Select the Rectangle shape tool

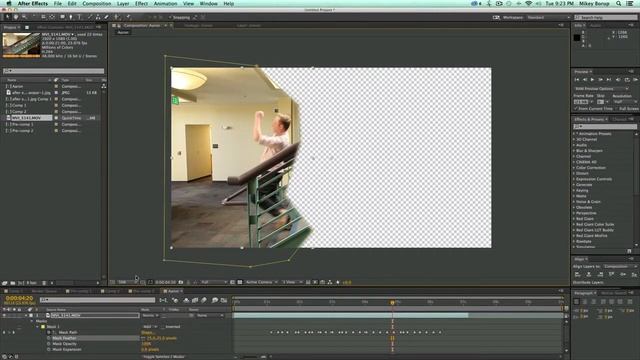pyautogui.click(x=62, y=17)
